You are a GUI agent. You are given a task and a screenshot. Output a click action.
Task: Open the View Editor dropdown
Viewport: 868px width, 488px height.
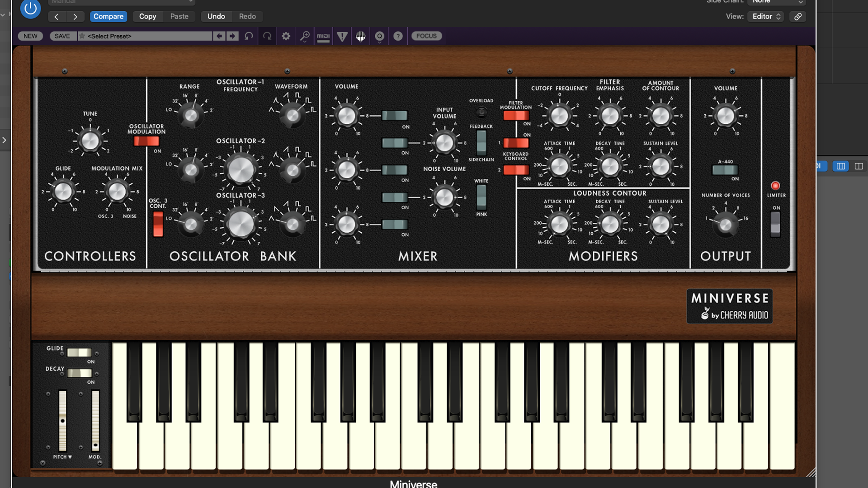(766, 16)
